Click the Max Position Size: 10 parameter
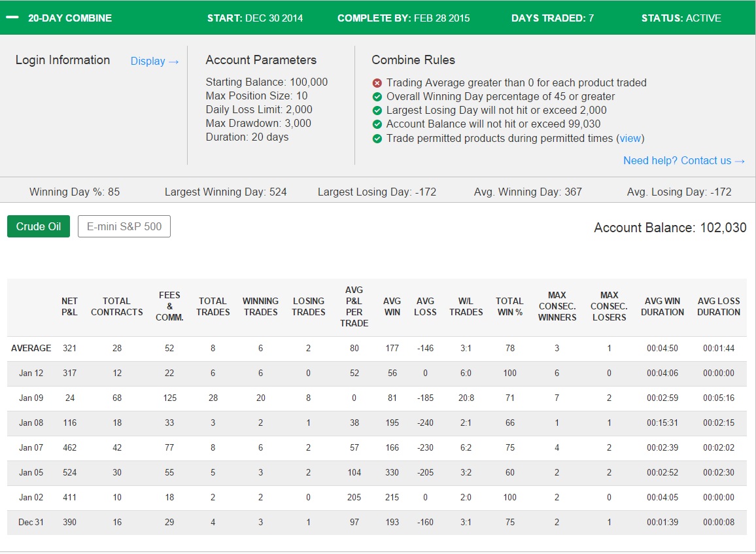Image resolution: width=756 pixels, height=554 pixels. [256, 96]
